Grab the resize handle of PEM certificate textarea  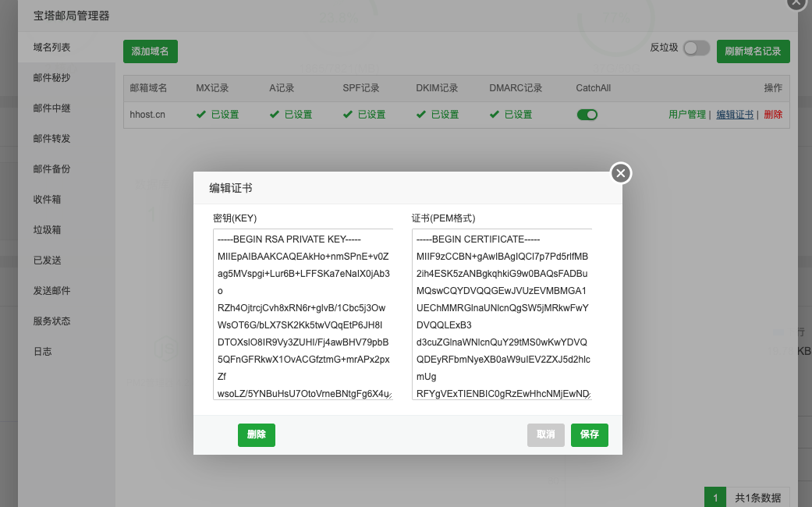588,395
